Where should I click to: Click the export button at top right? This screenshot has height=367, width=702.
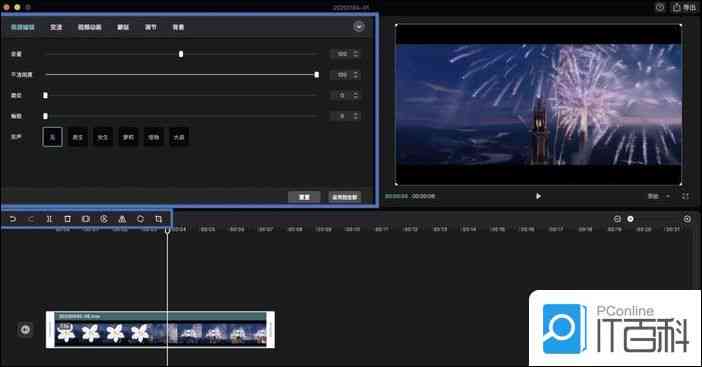[684, 7]
